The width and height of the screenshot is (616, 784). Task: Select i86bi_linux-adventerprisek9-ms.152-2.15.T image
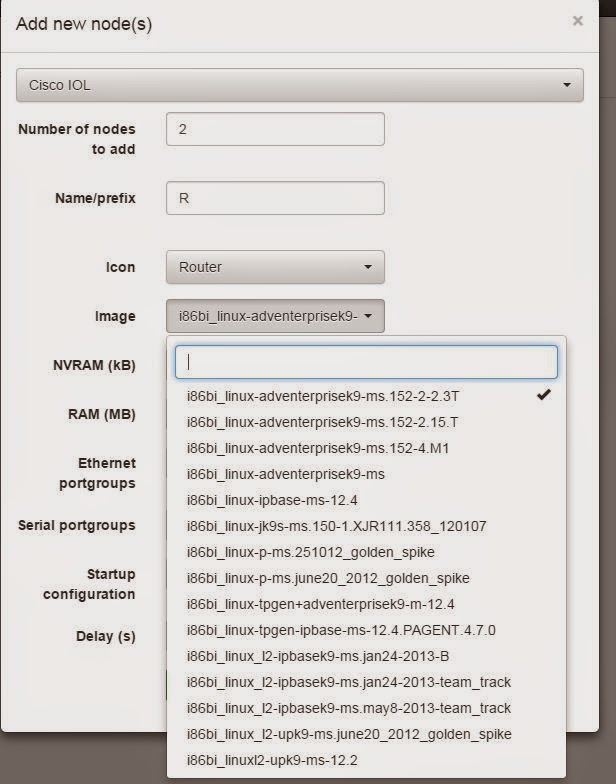[366, 422]
